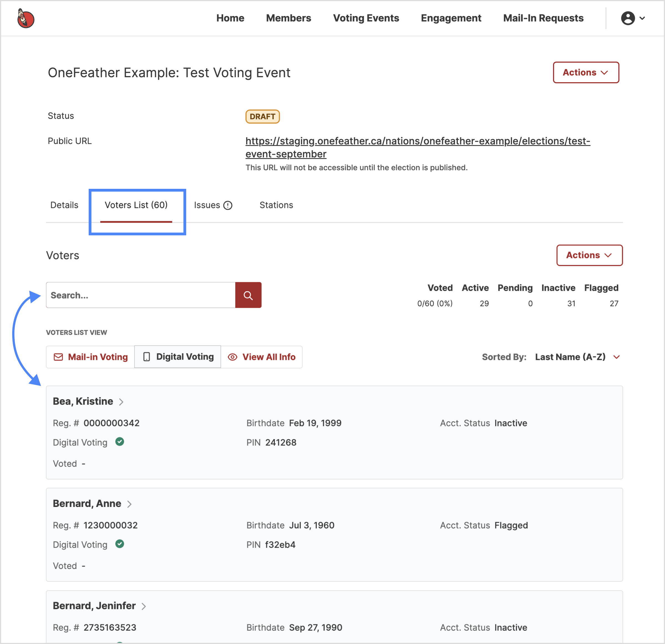Click Reg. # 2735163523 value
This screenshot has width=665, height=644.
[x=110, y=627]
